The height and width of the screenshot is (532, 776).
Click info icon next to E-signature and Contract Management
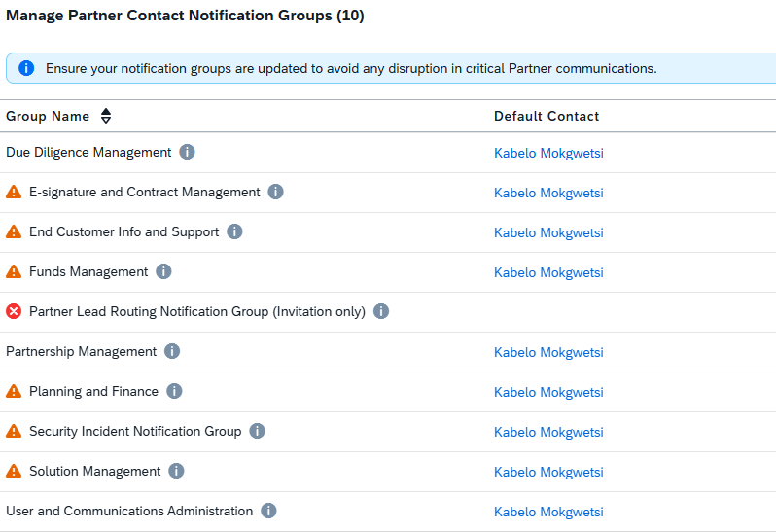point(276,192)
